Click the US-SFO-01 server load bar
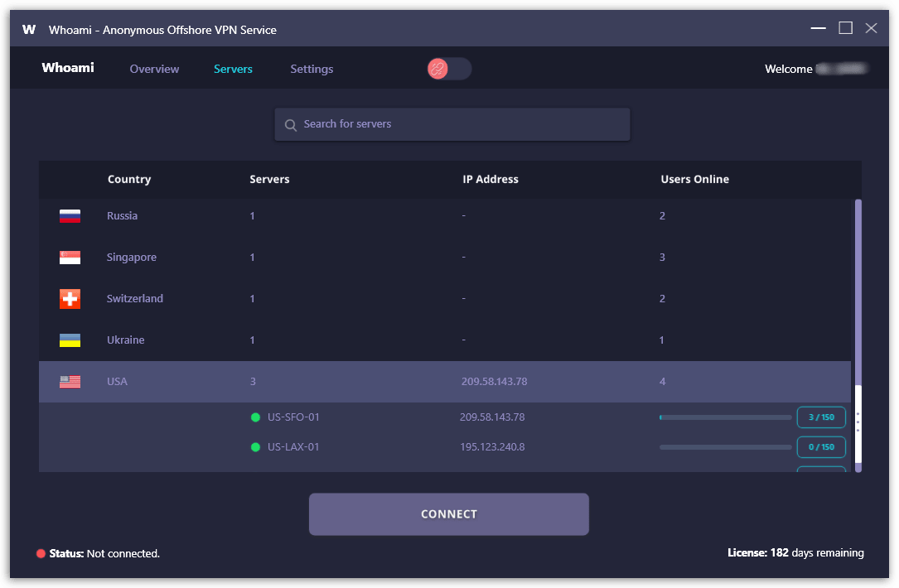899x588 pixels. pos(725,417)
